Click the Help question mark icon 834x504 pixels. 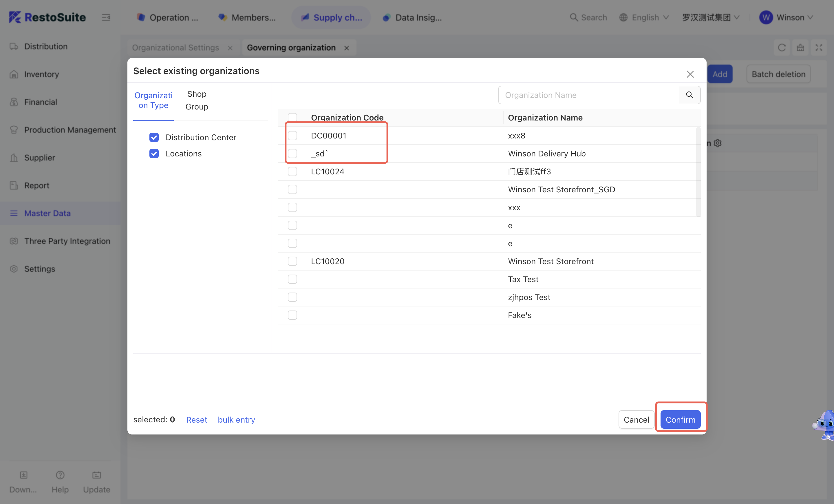coord(60,475)
